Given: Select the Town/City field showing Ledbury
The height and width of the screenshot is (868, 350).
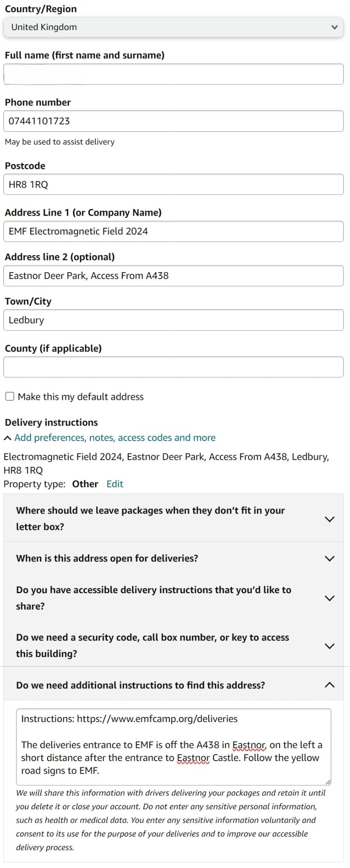Looking at the screenshot, I should click(x=174, y=320).
